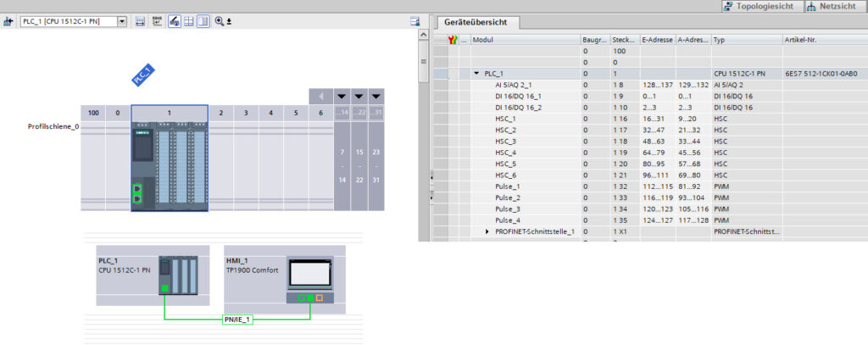Click the scroll up arrow of graphic area
Screen dimensions: 868x345
pos(424,35)
